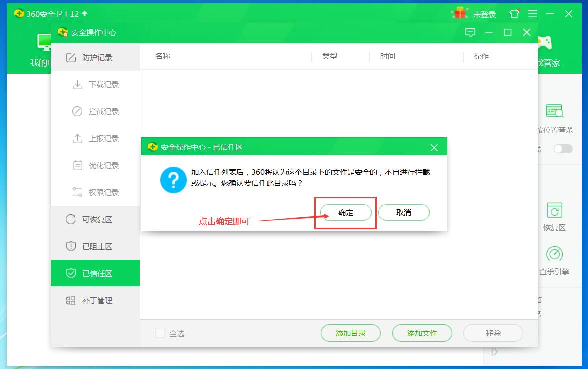
Task: Maximize the 安全操作中心 window
Action: [508, 32]
